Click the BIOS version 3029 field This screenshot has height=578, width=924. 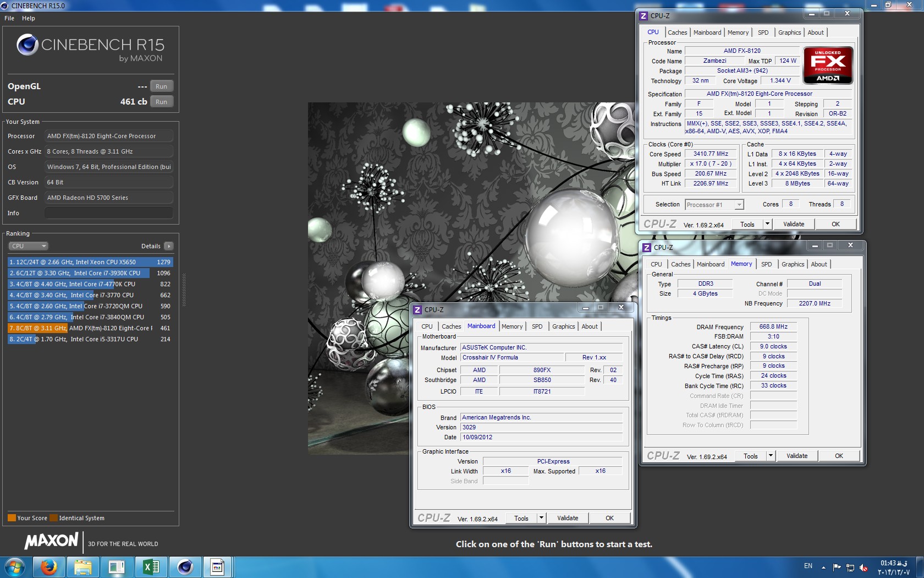point(541,427)
